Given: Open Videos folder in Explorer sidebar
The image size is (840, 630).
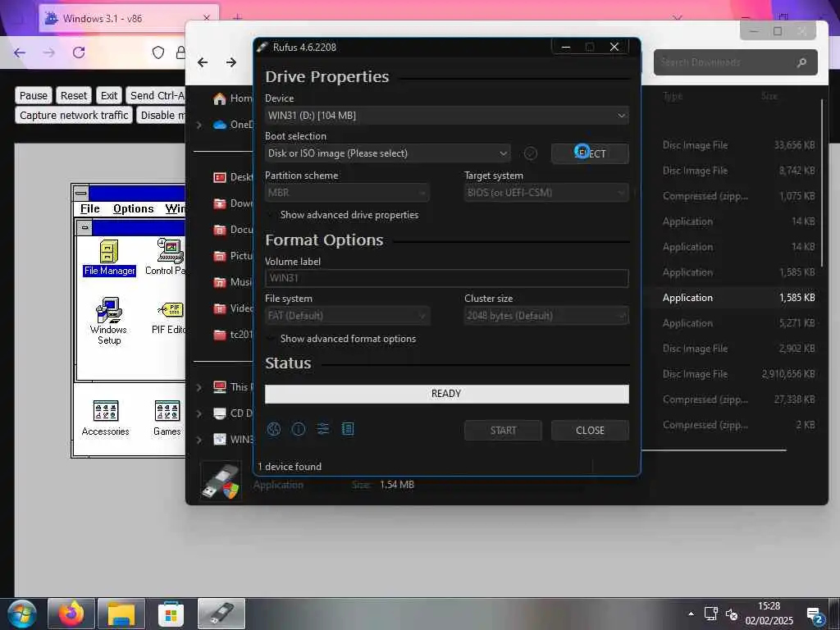Looking at the screenshot, I should coord(232,308).
